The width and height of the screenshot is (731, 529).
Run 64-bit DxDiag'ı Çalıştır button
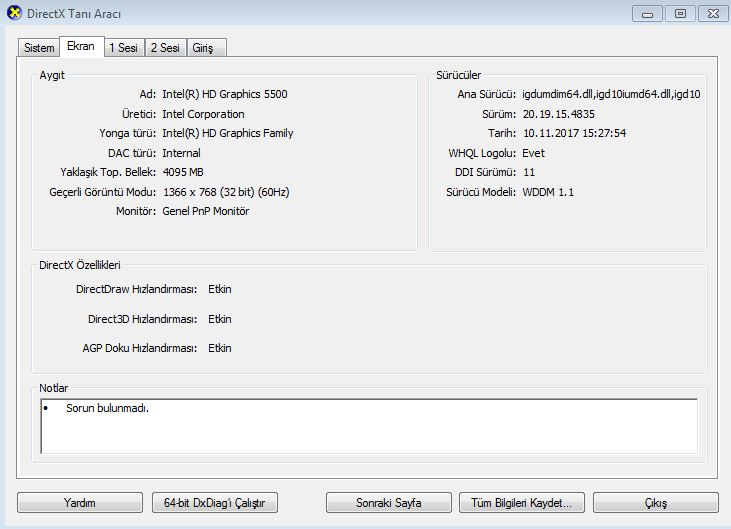(x=214, y=503)
